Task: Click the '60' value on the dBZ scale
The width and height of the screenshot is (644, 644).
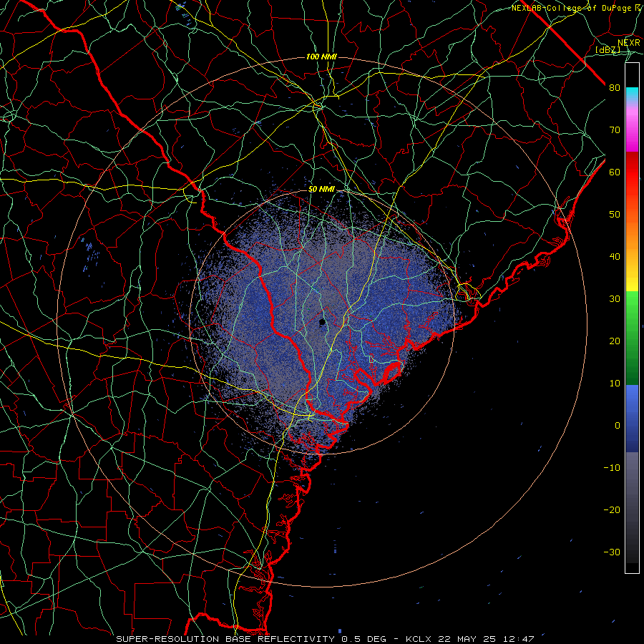Action: coord(615,172)
